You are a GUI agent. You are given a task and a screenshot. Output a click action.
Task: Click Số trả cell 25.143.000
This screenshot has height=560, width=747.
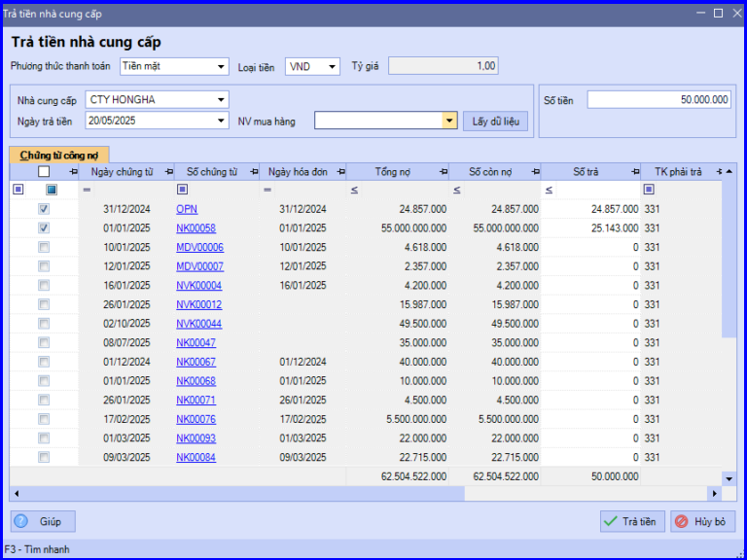coord(590,228)
